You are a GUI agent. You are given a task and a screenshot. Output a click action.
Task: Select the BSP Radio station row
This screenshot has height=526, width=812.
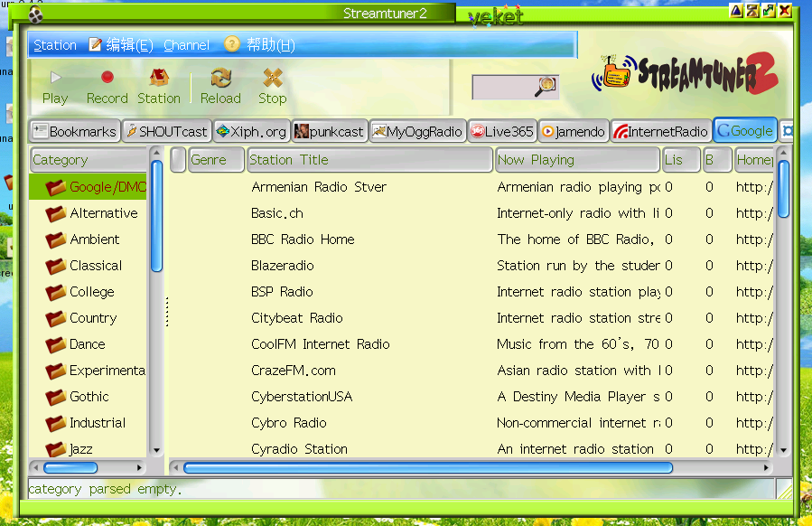[471, 292]
